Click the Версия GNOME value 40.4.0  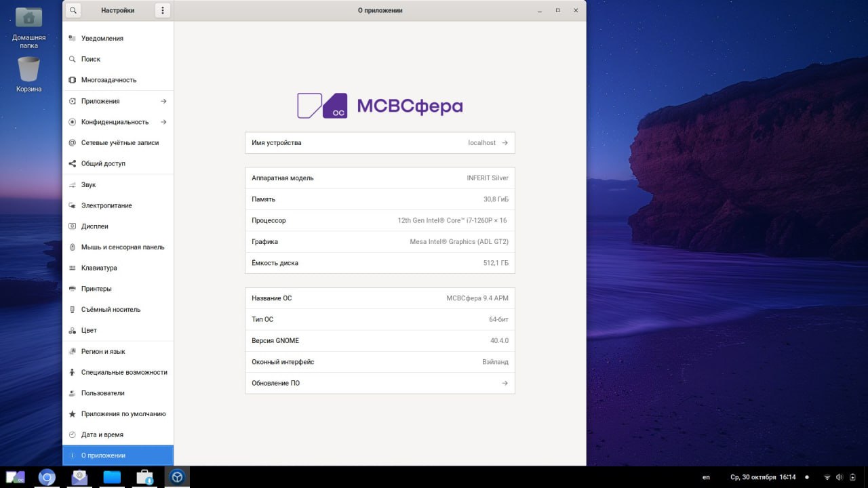(499, 341)
